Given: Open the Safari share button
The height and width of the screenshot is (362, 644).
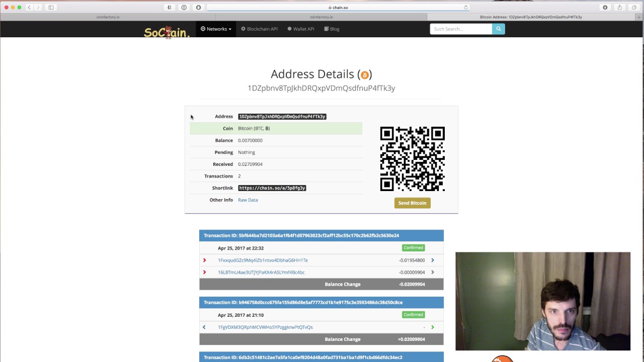Looking at the screenshot, I should (619, 8).
